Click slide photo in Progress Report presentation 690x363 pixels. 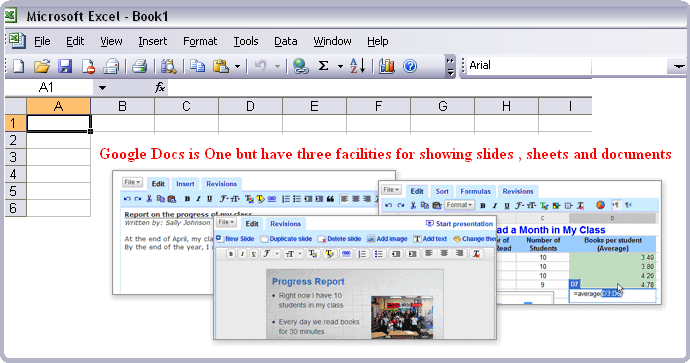click(401, 317)
